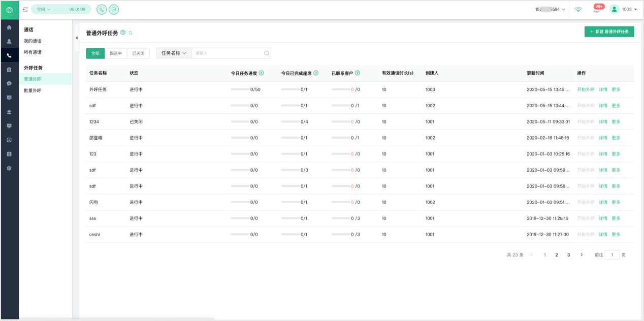Screen dimensions: 644x321
Task: Click the 已关闭 status of row 1234
Action: coord(136,122)
